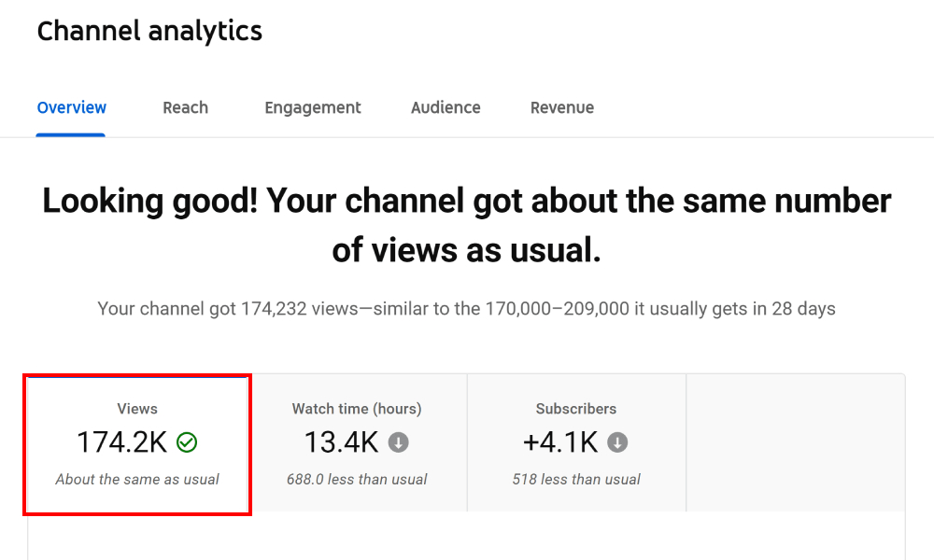Go to the Engagement tab
The height and width of the screenshot is (560, 934).
pos(313,107)
